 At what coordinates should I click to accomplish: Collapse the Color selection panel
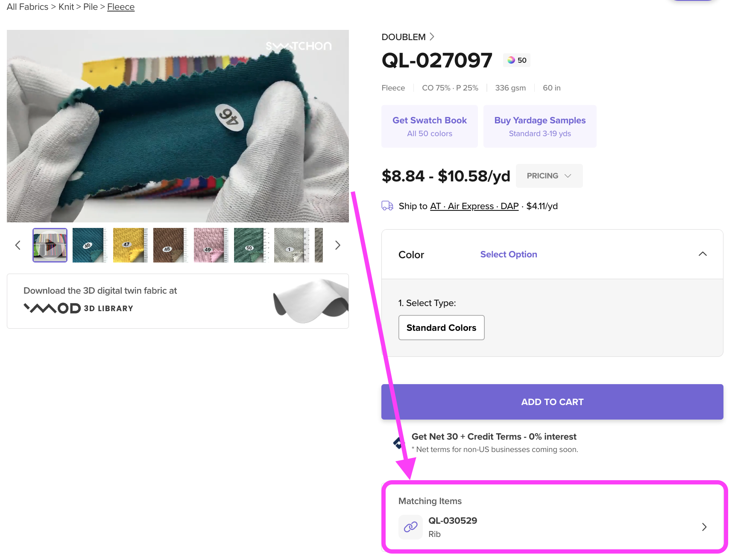[702, 254]
